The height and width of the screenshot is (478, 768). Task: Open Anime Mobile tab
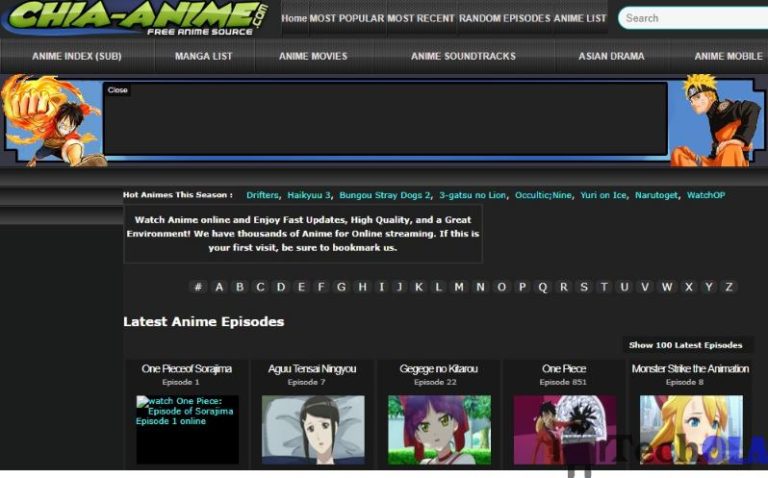[x=728, y=56]
